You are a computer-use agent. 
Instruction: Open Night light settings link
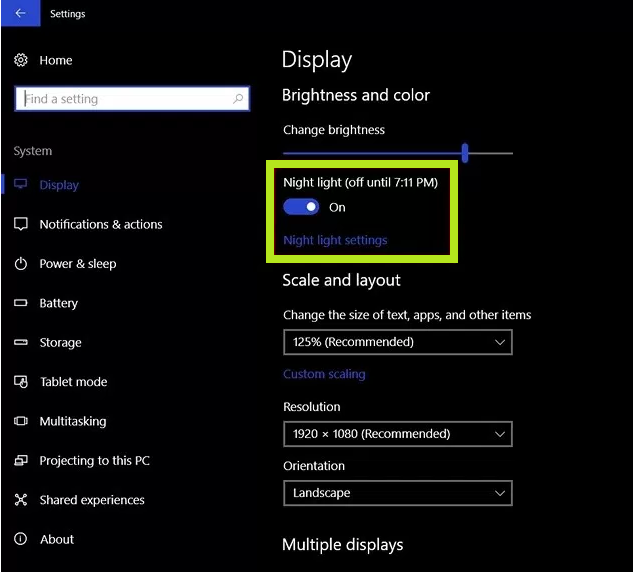pyautogui.click(x=335, y=240)
